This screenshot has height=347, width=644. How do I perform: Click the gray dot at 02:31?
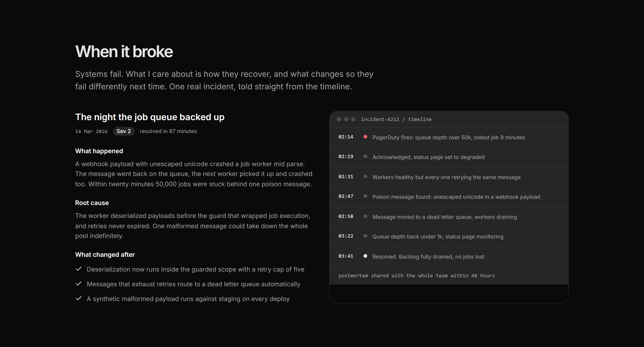coord(365,176)
